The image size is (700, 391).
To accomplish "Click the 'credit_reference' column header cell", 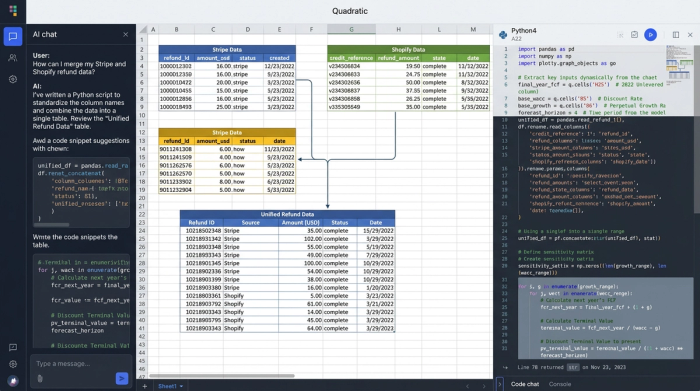I will point(351,58).
